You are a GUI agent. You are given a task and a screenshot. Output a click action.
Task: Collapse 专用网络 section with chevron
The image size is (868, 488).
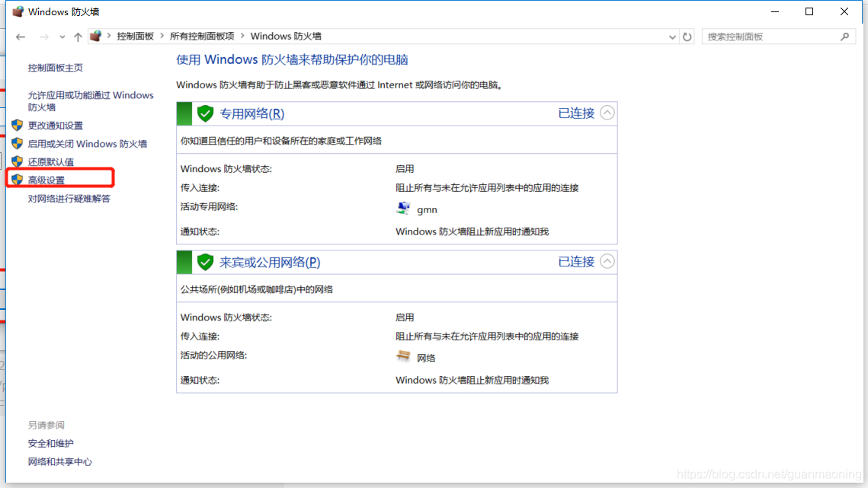coord(607,113)
